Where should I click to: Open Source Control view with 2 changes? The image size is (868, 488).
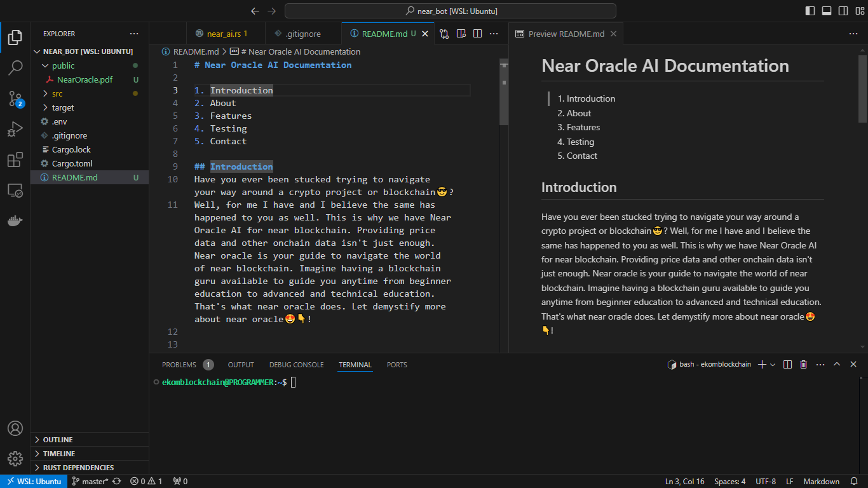pos(15,98)
